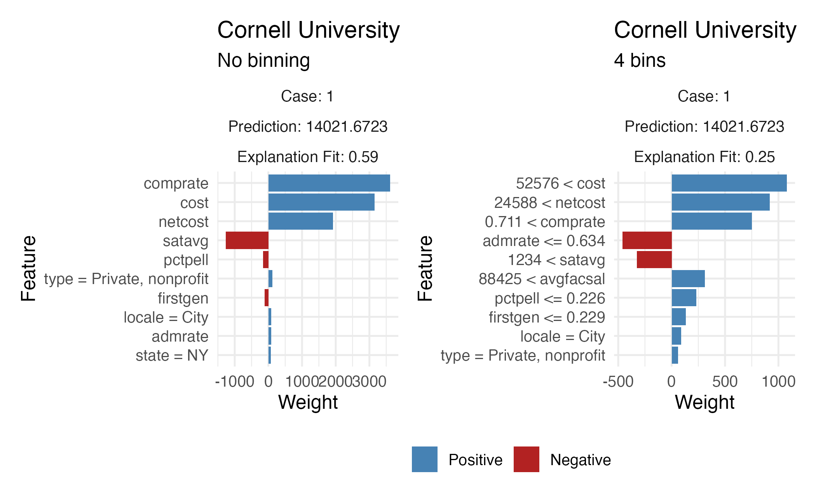
Task: Select the '0.711 < comprate' blue bar
Action: [711, 221]
